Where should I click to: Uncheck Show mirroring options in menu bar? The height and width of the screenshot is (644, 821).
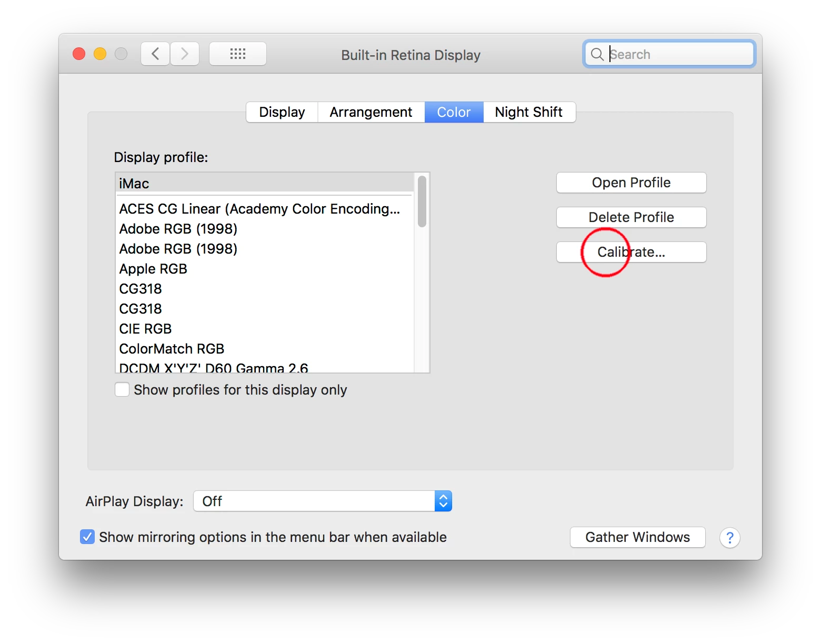(87, 537)
